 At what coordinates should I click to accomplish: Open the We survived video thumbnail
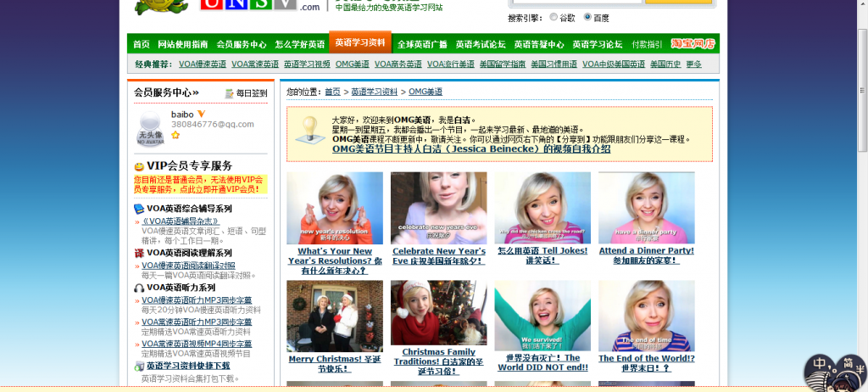click(x=542, y=316)
